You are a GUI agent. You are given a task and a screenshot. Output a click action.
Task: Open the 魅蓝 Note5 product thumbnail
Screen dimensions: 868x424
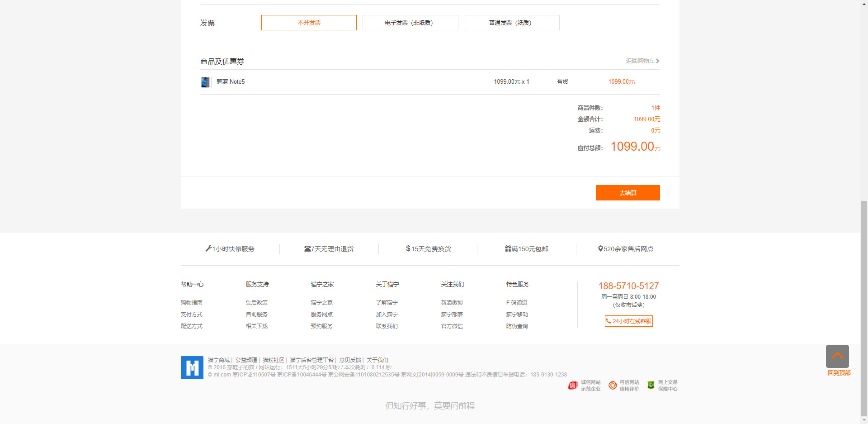tap(206, 82)
